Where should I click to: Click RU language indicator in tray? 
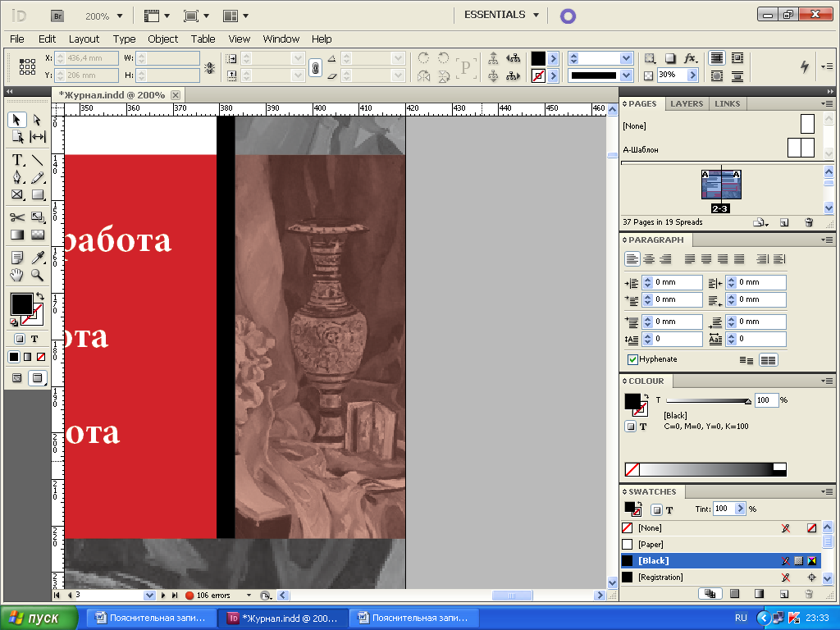coord(741,618)
